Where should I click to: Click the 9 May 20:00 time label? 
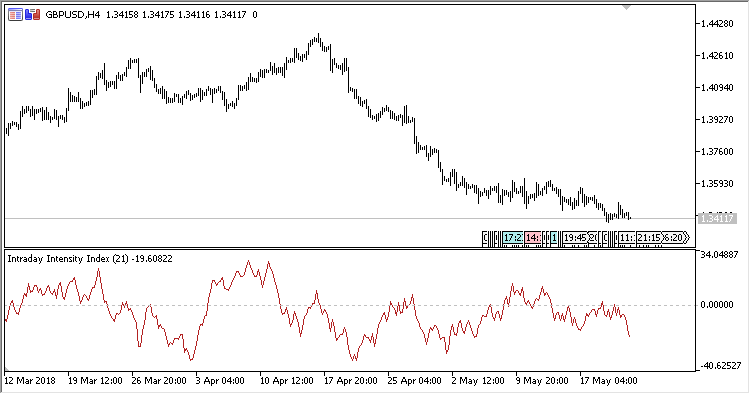[542, 381]
